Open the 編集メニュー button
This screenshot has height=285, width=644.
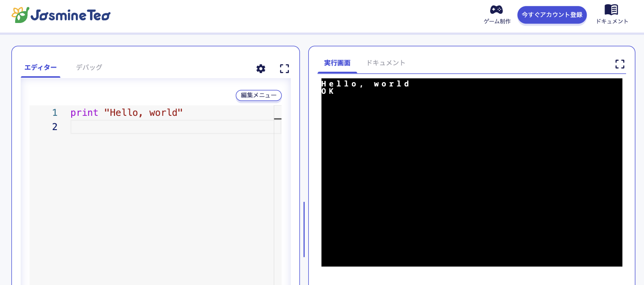pos(259,95)
